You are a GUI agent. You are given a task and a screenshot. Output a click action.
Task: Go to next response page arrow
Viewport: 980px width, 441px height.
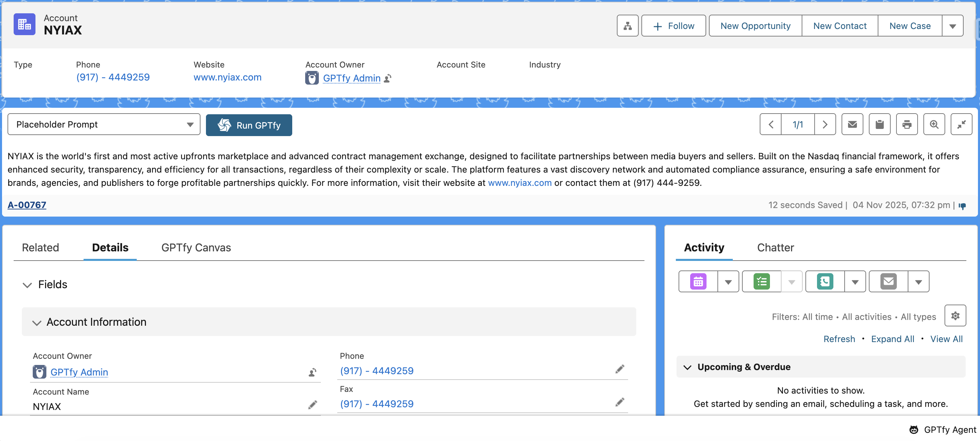(x=825, y=124)
